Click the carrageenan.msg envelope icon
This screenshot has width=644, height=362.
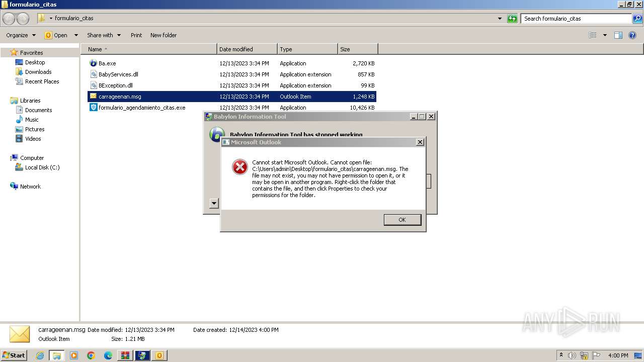93,96
